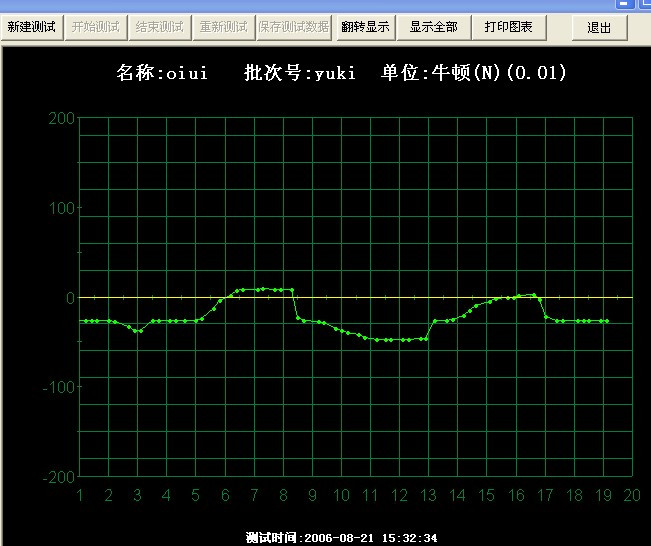Image resolution: width=651 pixels, height=546 pixels.
Task: Click the -100 Y-axis tick label
Action: tap(58, 387)
